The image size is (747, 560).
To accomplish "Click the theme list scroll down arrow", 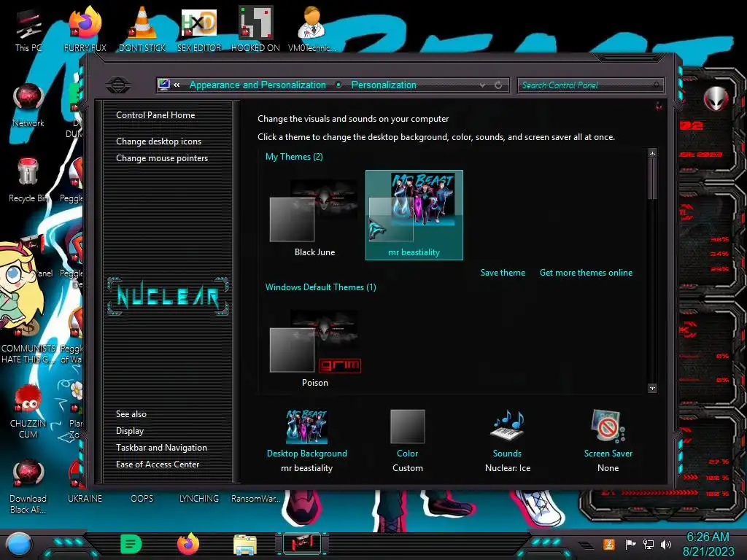I will point(653,388).
